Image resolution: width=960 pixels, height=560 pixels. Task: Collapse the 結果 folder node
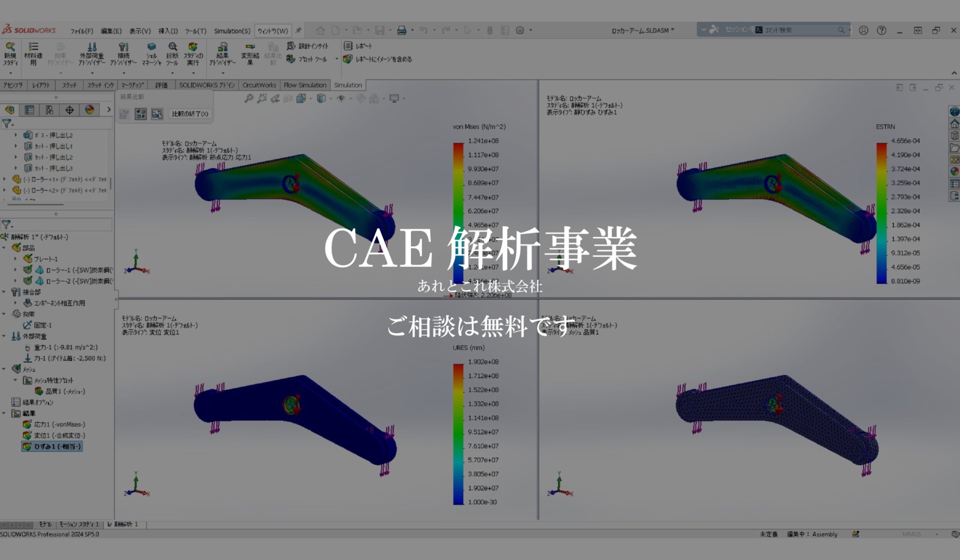click(x=4, y=413)
